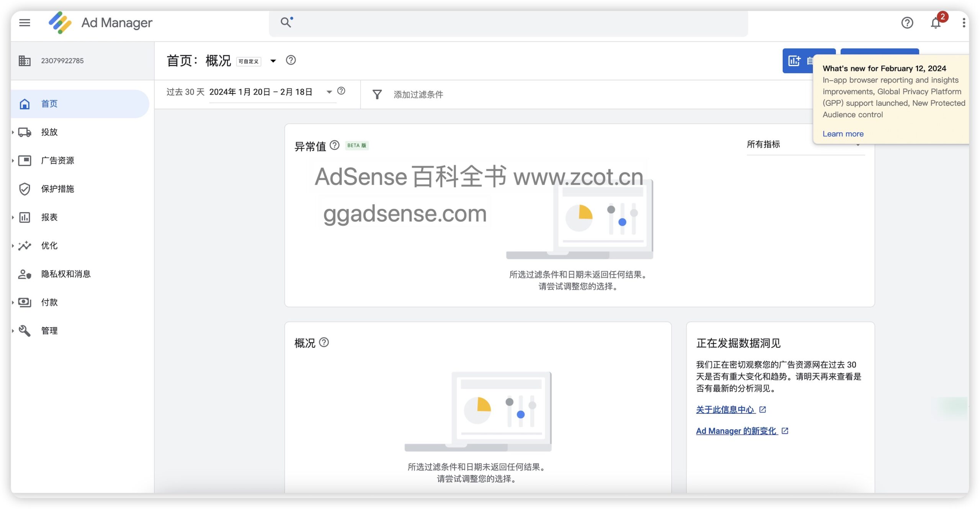
Task: Click 正在发掘数据洞见 heading
Action: coord(738,343)
